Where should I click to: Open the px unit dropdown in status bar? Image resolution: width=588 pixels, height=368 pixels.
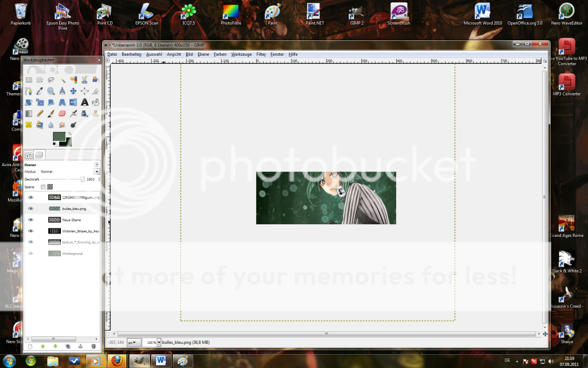tap(134, 343)
